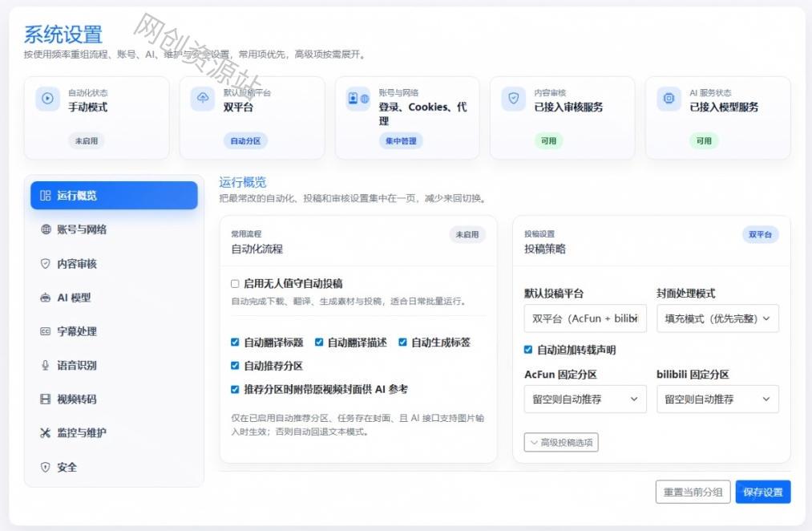Enable 启用无人值守自动投稿 checkbox
This screenshot has width=812, height=531.
click(235, 283)
